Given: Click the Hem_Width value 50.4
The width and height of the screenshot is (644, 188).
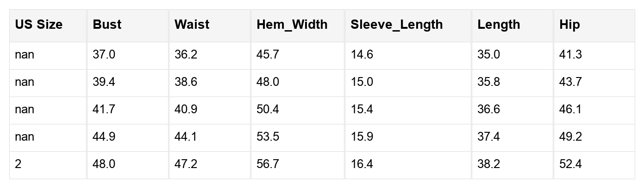Looking at the screenshot, I should [x=268, y=110].
